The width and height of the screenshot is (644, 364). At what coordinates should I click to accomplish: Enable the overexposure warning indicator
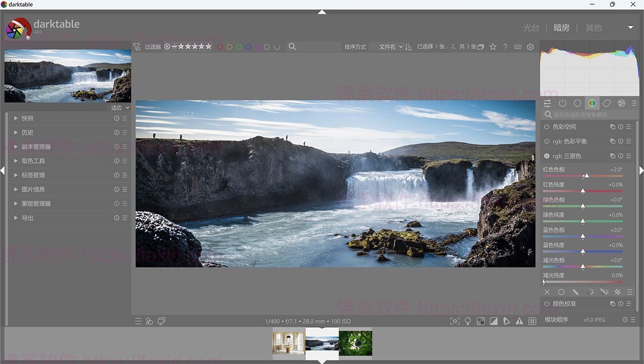pyautogui.click(x=494, y=321)
